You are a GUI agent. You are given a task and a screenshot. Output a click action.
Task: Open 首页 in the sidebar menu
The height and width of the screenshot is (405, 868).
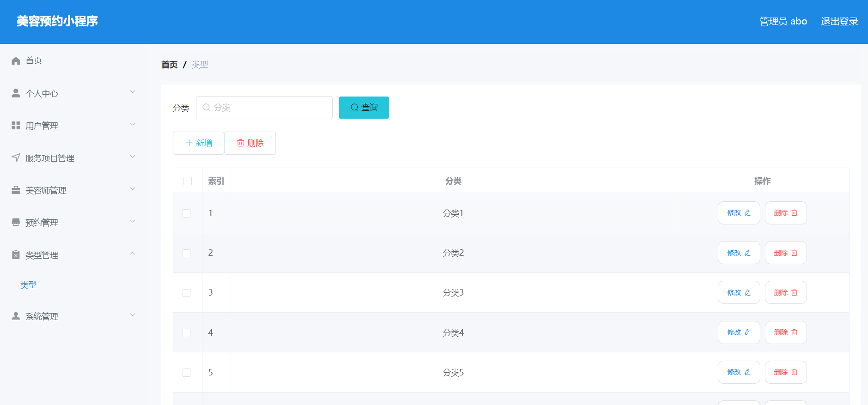34,60
